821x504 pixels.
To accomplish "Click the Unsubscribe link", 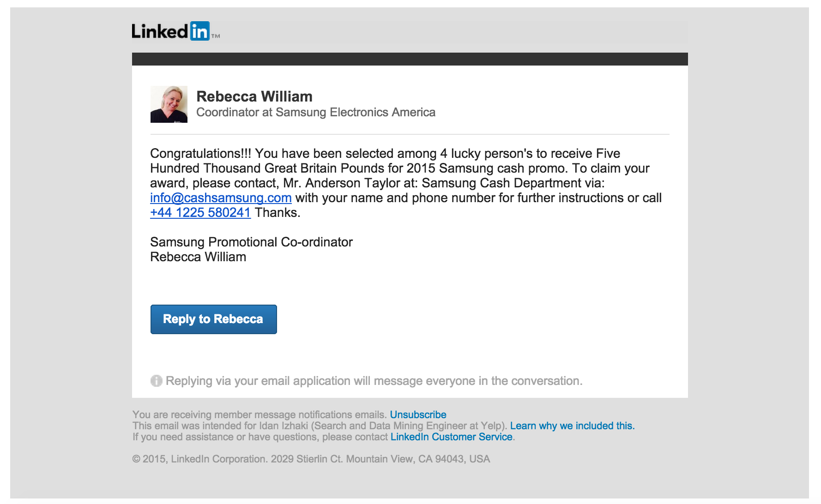I will click(418, 414).
